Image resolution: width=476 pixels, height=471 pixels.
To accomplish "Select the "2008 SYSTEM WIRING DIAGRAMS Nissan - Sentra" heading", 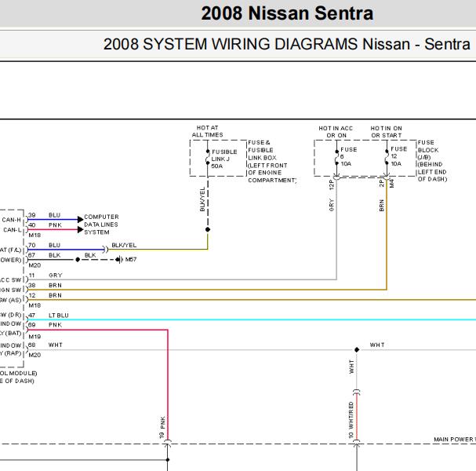I will (x=287, y=45).
